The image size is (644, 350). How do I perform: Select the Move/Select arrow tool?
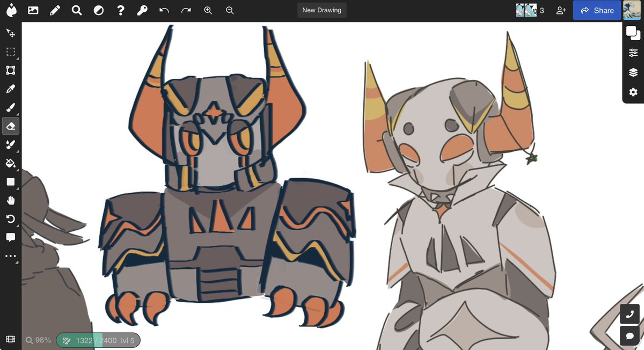tap(11, 33)
